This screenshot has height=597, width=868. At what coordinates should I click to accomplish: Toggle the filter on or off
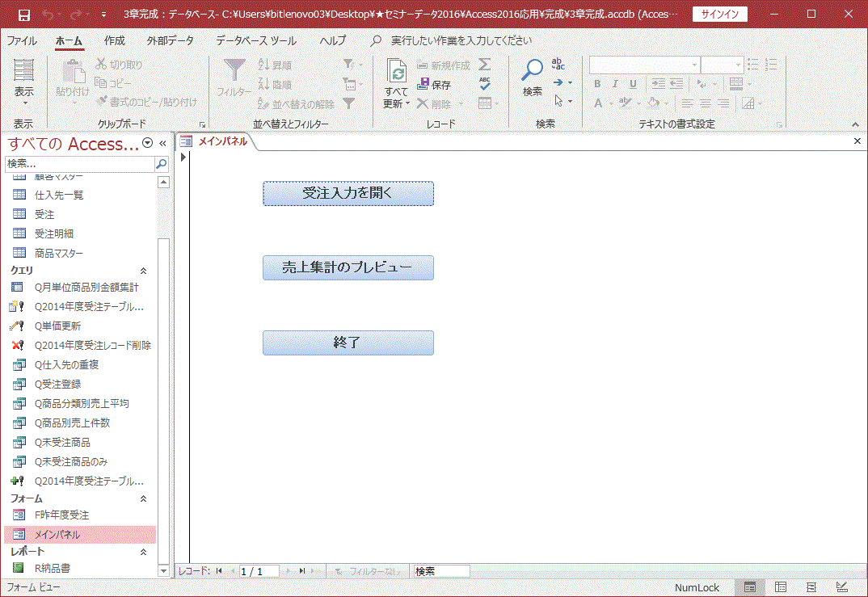tap(349, 103)
